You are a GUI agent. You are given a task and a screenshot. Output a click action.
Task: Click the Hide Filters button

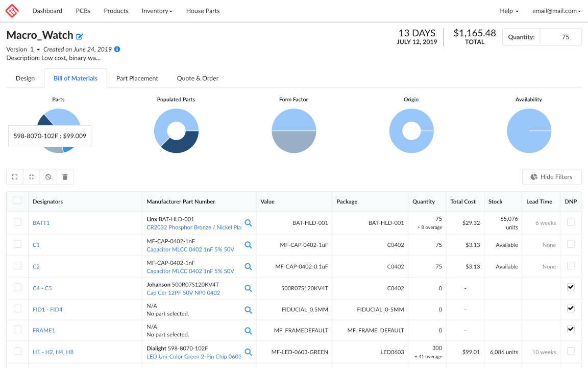point(551,177)
